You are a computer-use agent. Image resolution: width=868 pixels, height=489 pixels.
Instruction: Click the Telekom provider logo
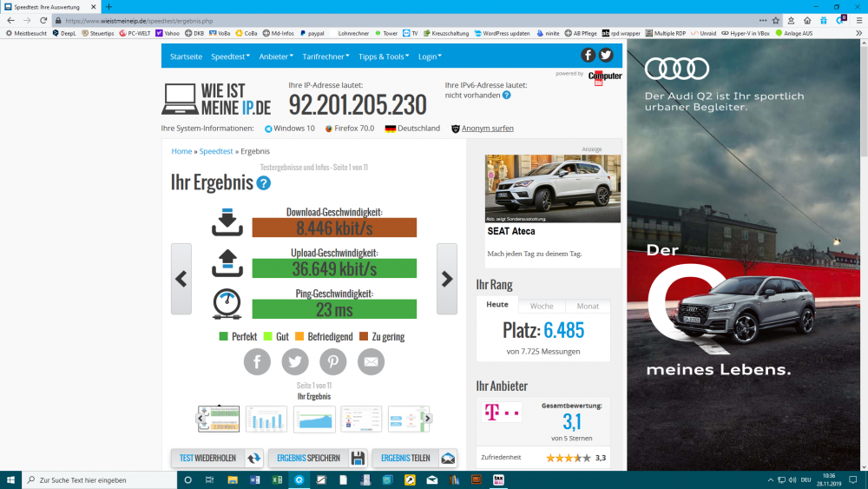502,412
